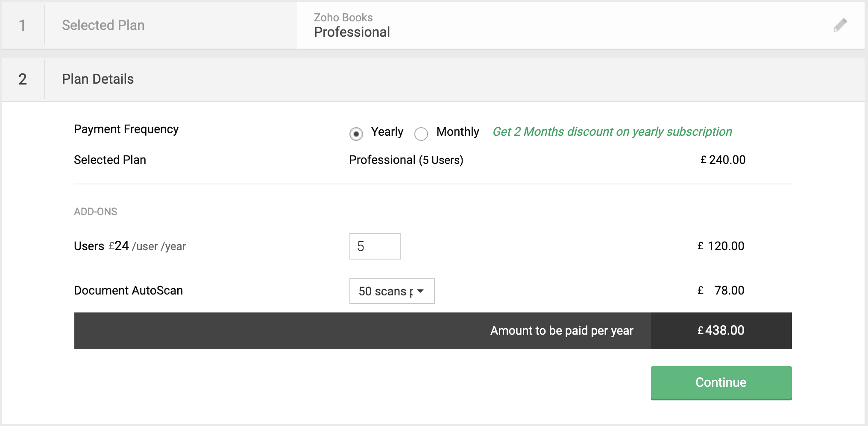
Task: Open the Selected Plan step header
Action: 103,25
